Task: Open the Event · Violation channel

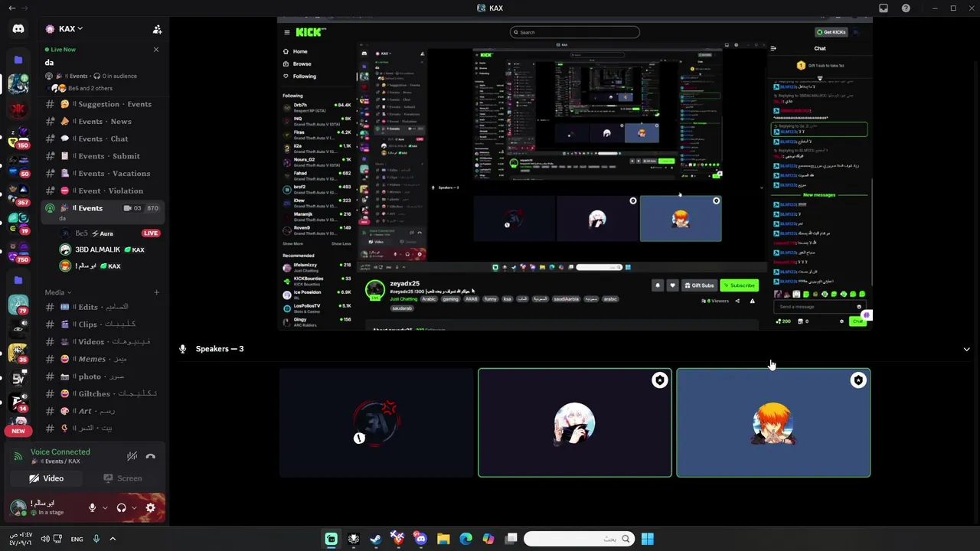Action: tap(102, 191)
